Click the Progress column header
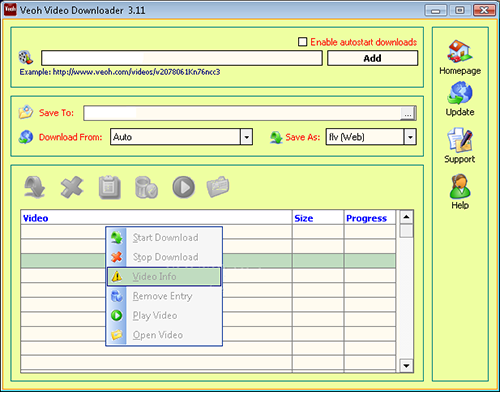Image resolution: width=502 pixels, height=393 pixels. tap(370, 218)
